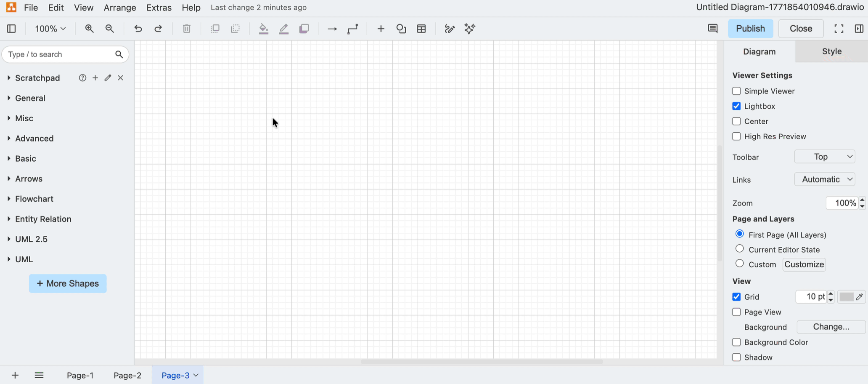Switch to the Style tab
The width and height of the screenshot is (868, 384).
point(831,51)
